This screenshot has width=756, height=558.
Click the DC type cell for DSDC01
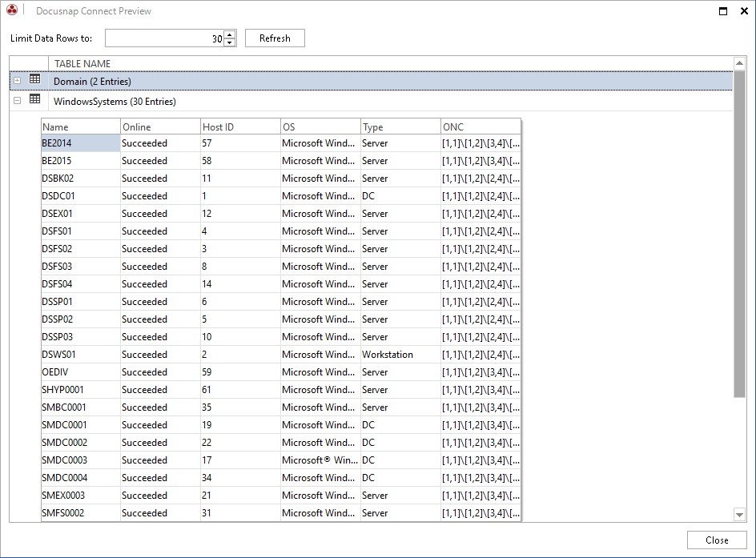point(400,195)
